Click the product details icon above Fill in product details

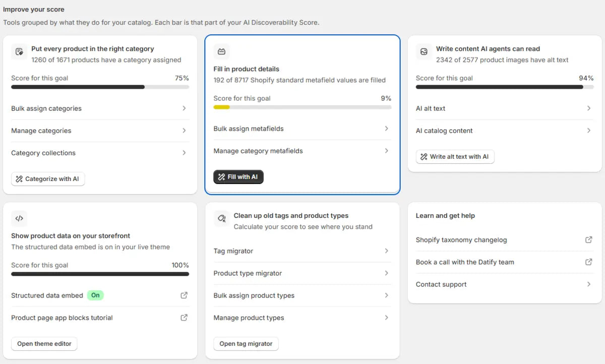(x=221, y=51)
